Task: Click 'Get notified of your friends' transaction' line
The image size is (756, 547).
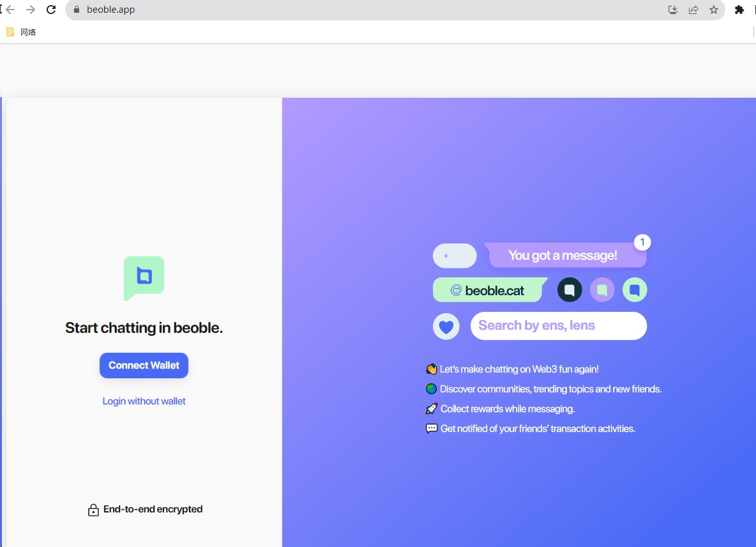Action: pyautogui.click(x=538, y=428)
